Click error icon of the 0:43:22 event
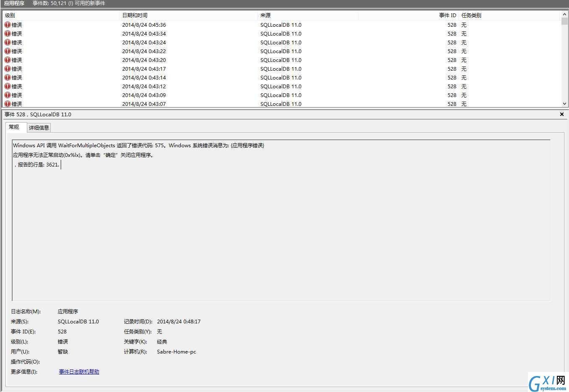Image resolution: width=569 pixels, height=392 pixels. (x=8, y=51)
